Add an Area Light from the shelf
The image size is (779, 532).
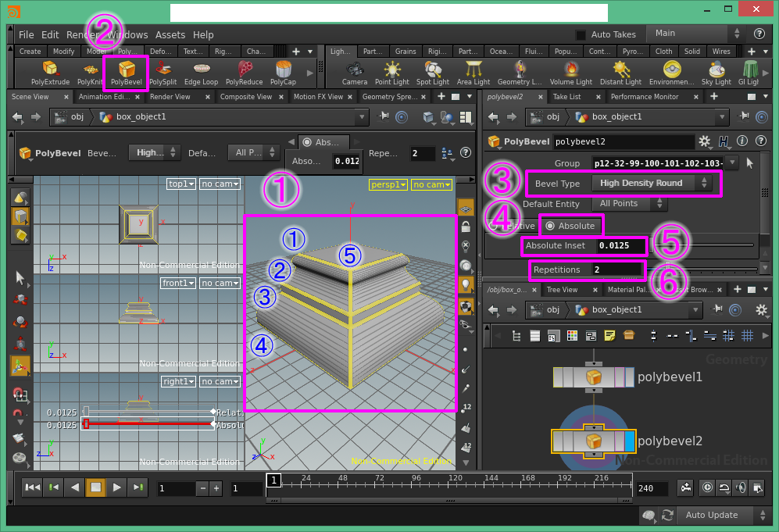coord(473,73)
